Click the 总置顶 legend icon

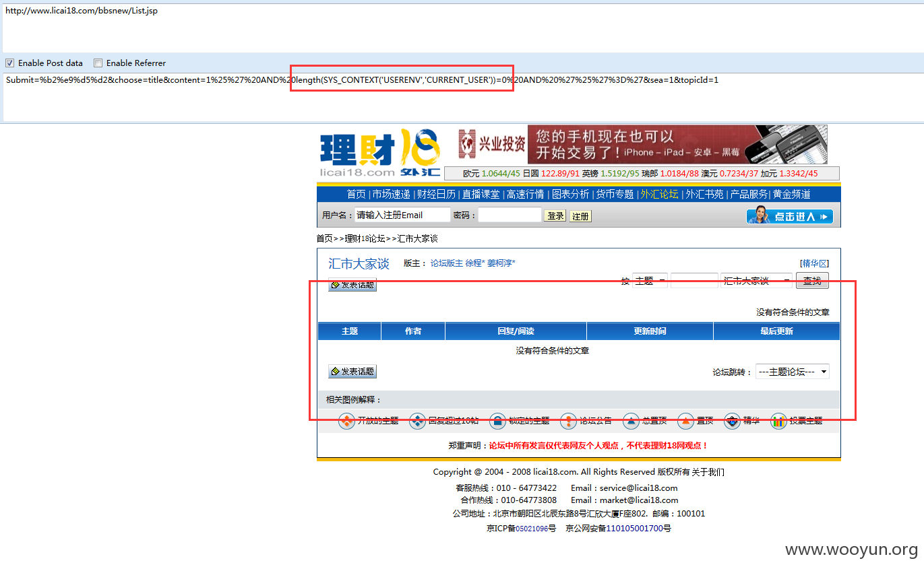(x=631, y=422)
